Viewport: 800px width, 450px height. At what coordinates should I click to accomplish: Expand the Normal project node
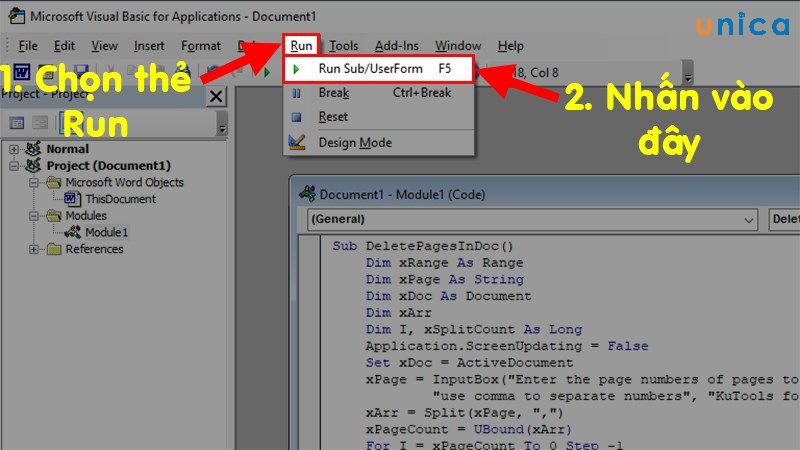click(14, 149)
